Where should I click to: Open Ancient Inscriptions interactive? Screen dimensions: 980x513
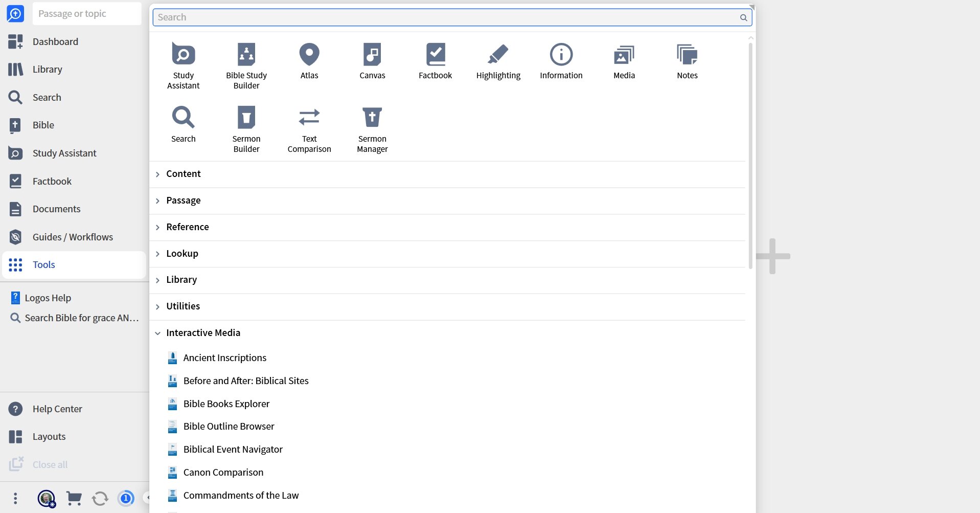pyautogui.click(x=225, y=358)
